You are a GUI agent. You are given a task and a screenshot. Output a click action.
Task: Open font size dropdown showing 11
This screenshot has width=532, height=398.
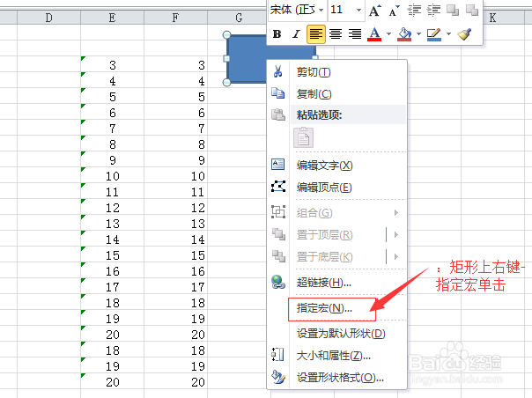(x=358, y=11)
